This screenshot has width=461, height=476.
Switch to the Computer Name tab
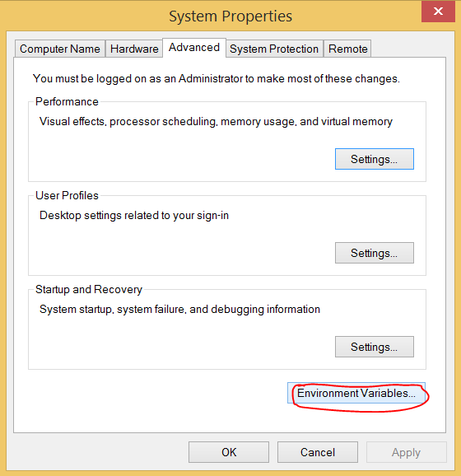tap(60, 49)
